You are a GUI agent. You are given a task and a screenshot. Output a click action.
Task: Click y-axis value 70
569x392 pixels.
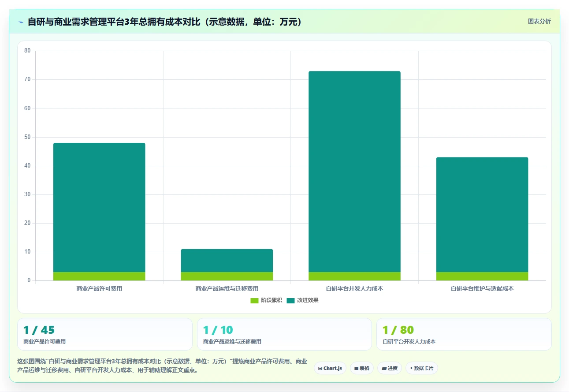point(27,79)
